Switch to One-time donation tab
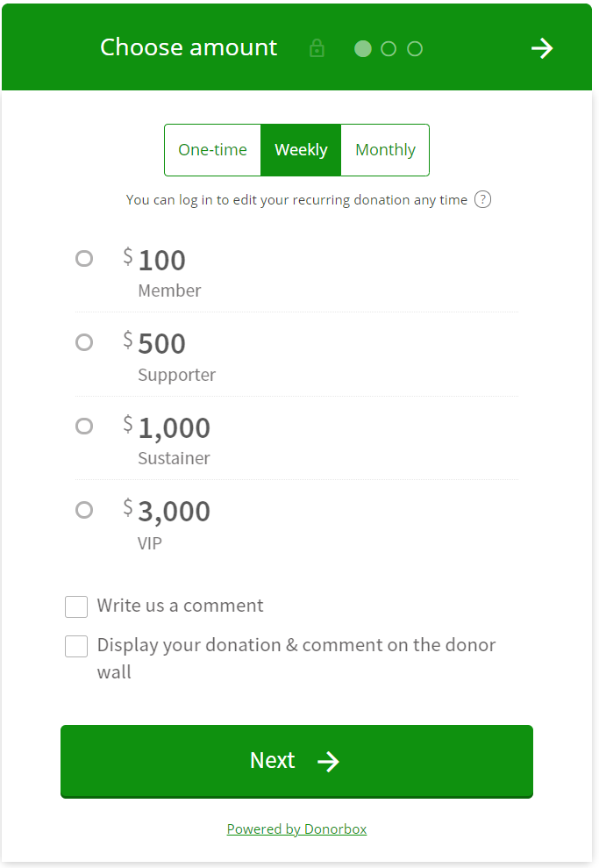 click(212, 150)
